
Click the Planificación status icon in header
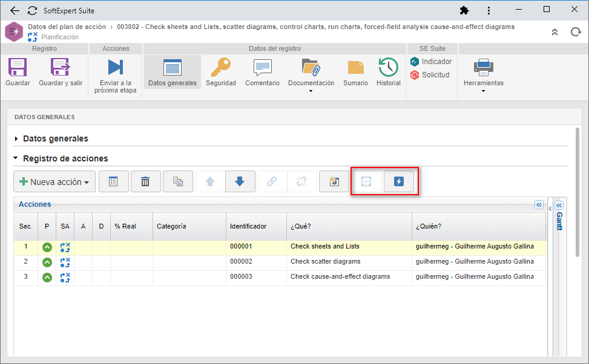pyautogui.click(x=33, y=37)
